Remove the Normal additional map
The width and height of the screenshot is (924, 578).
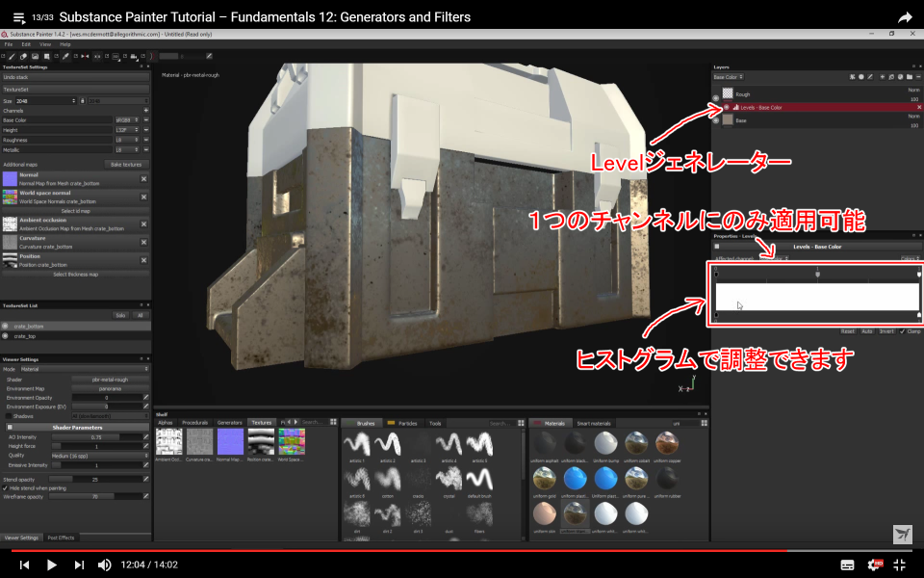[143, 179]
